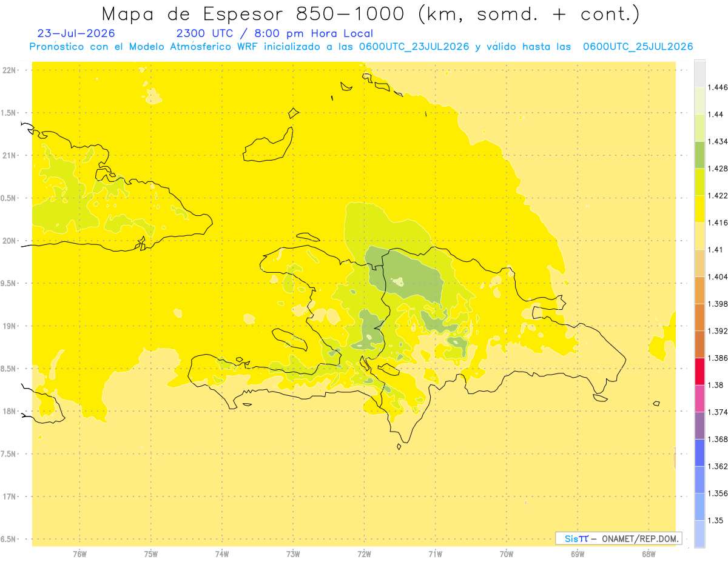This screenshot has width=728, height=562.
Task: Click the legend value '1.398'
Action: [x=718, y=304]
